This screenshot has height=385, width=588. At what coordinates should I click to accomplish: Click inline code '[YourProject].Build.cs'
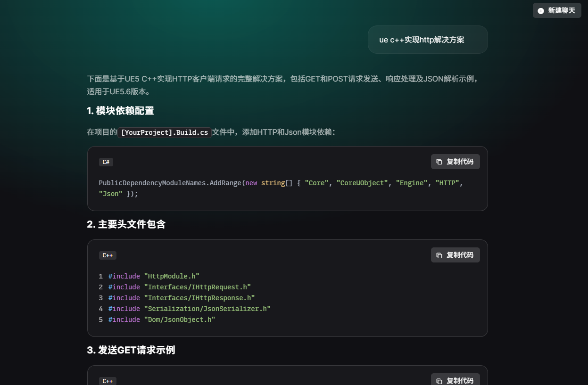[x=165, y=132]
